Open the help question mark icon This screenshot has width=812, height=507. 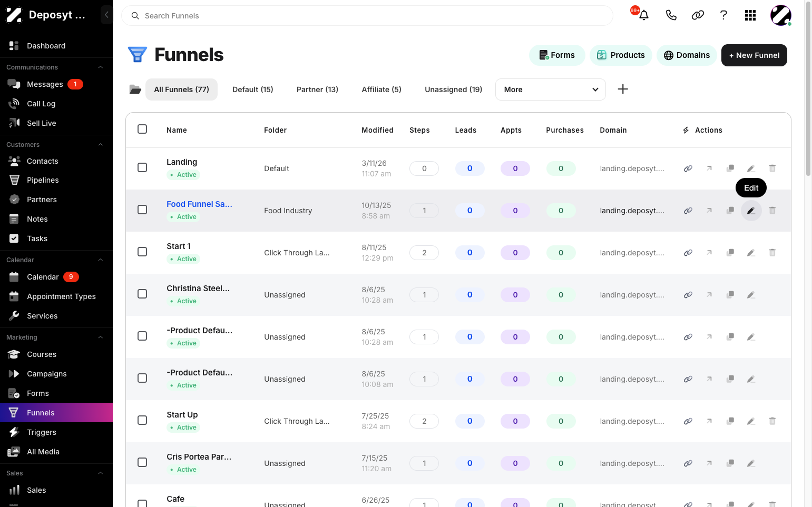pyautogui.click(x=723, y=15)
